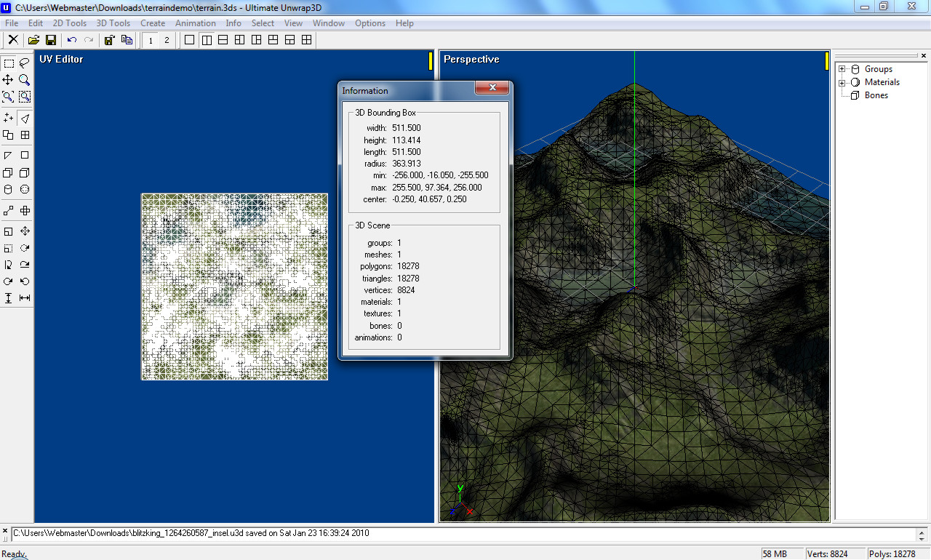Open the 3D Tools menu
This screenshot has height=560, width=931.
pos(113,23)
